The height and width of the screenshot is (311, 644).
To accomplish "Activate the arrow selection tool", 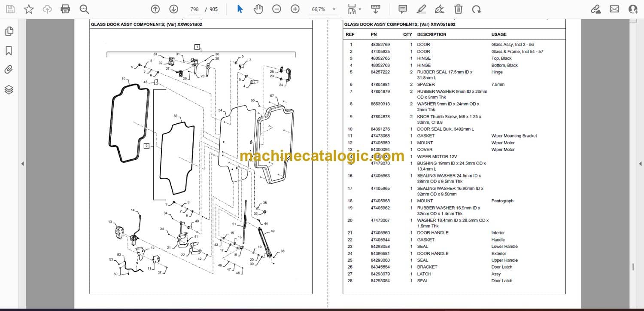I will [240, 9].
